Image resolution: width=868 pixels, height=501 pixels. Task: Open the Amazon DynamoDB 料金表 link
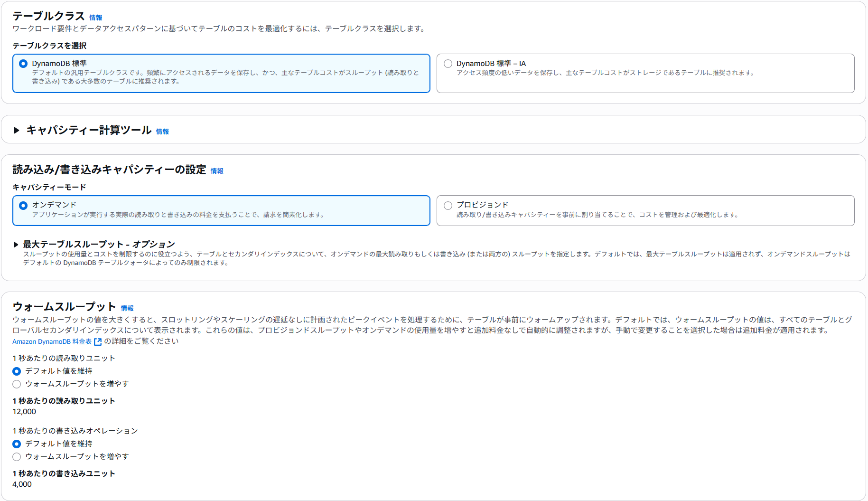click(x=52, y=341)
